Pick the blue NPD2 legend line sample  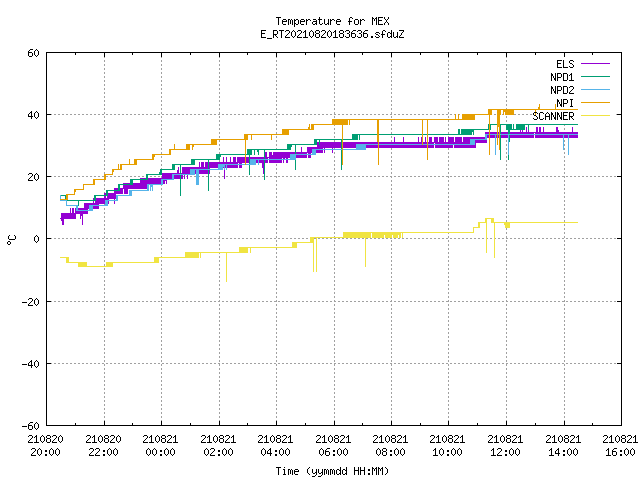pos(595,90)
